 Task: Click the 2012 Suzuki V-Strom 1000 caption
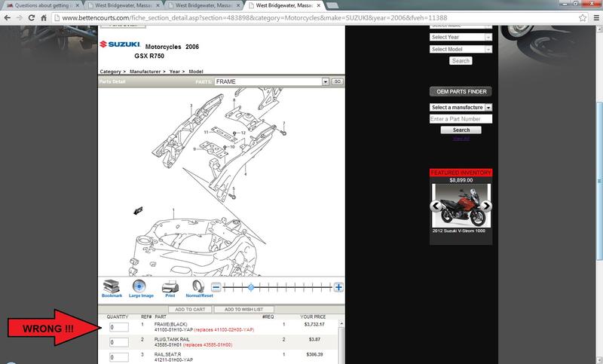[x=458, y=231]
